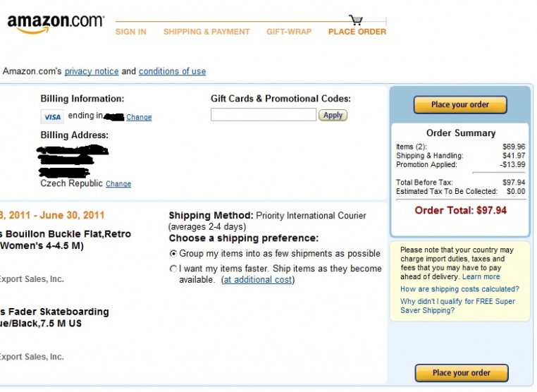This screenshot has height=392, width=537.
Task: Open the at additional cost link
Action: 257,280
